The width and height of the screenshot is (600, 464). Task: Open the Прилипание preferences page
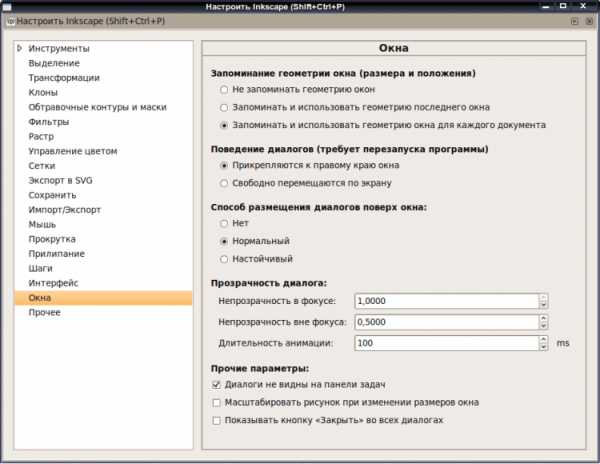coord(57,254)
